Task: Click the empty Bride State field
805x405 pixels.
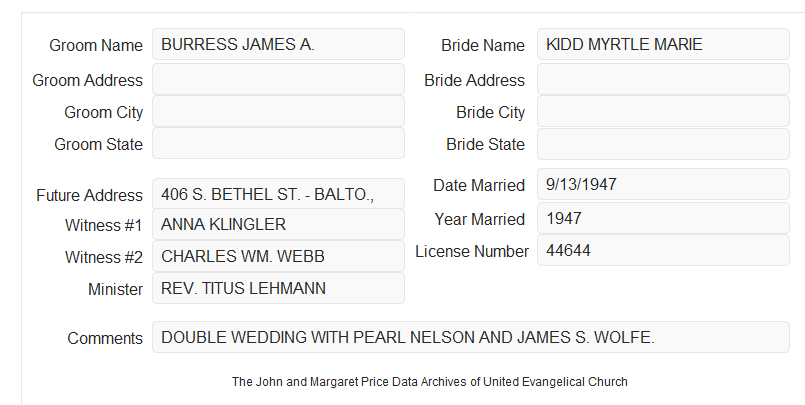Action: (663, 144)
